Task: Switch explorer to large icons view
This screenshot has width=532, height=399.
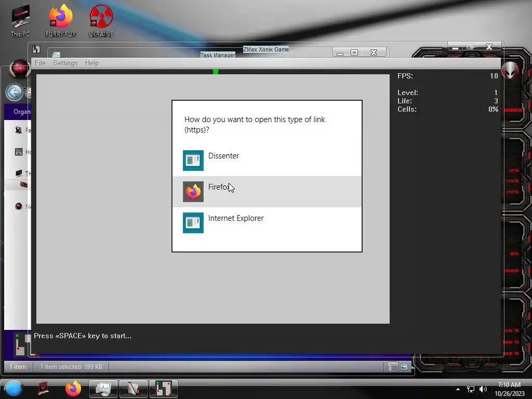Action: 404,367
